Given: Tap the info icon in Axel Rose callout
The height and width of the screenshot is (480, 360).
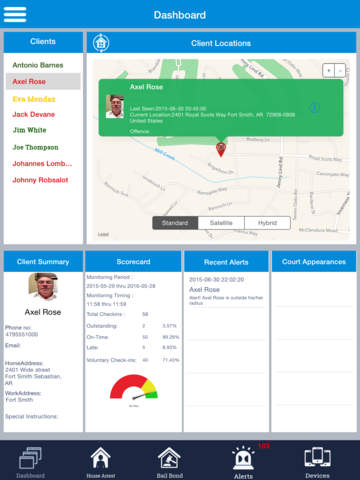Looking at the screenshot, I should [x=314, y=107].
